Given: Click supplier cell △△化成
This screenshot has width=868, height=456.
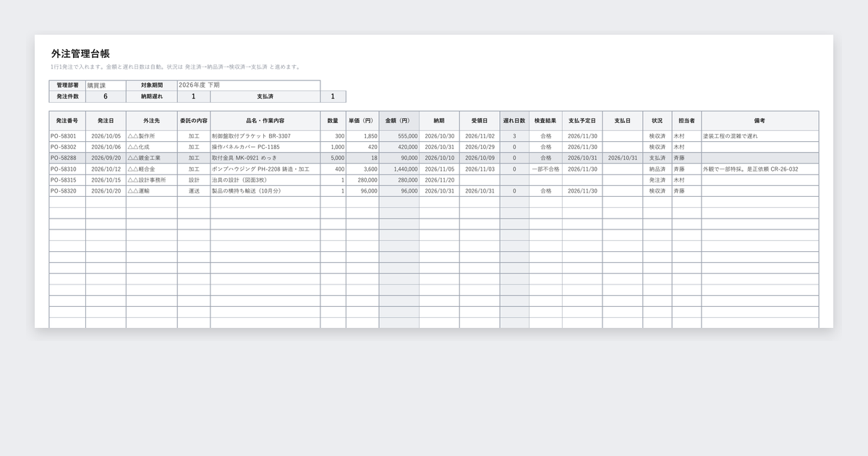Looking at the screenshot, I should [151, 147].
